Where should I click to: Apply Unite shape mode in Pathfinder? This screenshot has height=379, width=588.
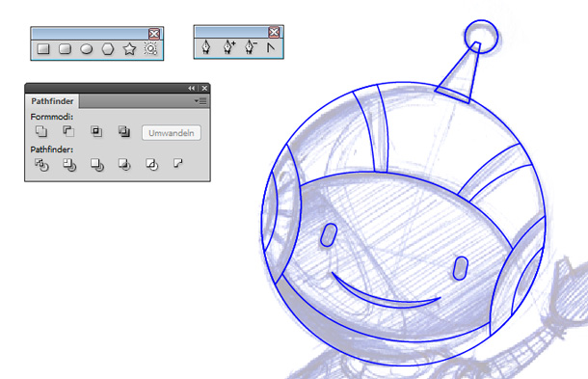pyautogui.click(x=41, y=131)
